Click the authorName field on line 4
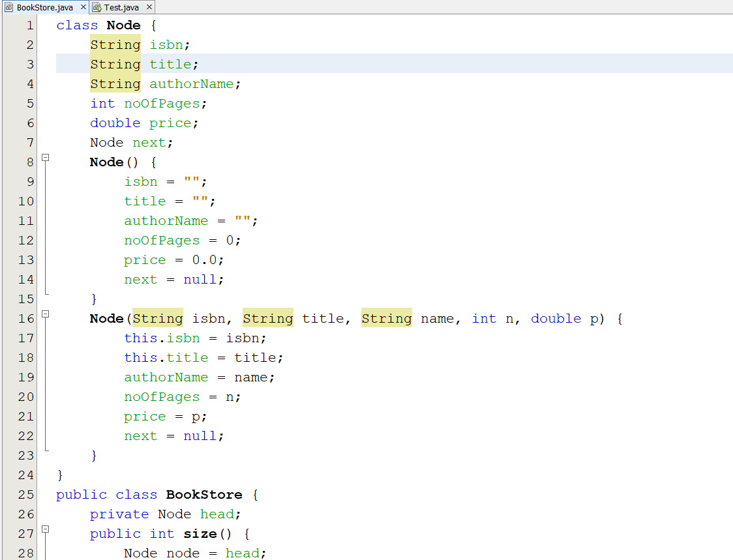The image size is (733, 560). (x=191, y=83)
